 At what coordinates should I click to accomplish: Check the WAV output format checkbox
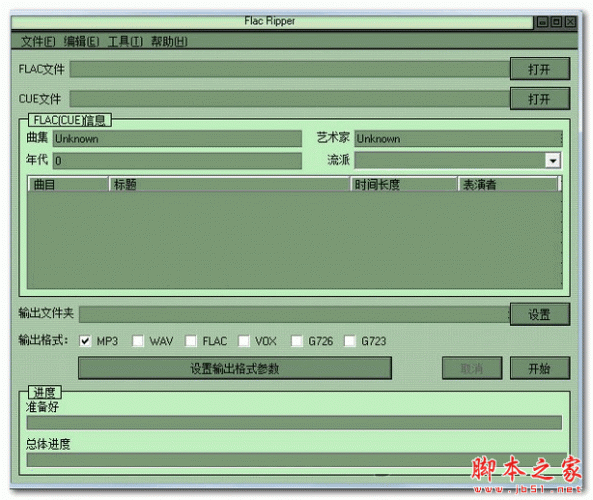(138, 341)
